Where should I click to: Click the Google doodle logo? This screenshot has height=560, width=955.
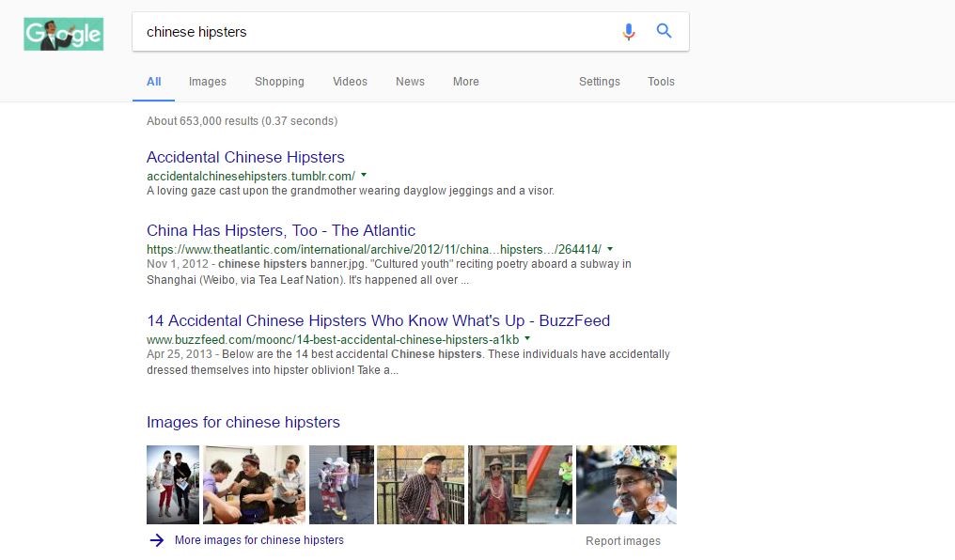[x=63, y=34]
